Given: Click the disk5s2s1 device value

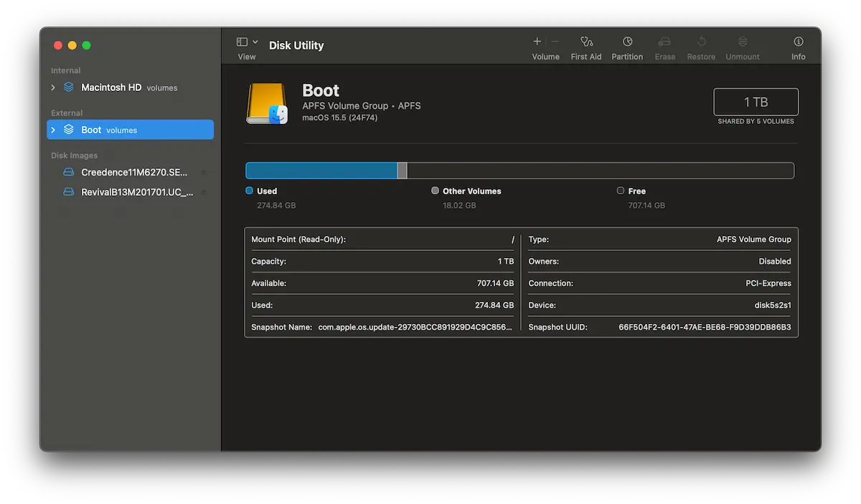Looking at the screenshot, I should tap(772, 305).
